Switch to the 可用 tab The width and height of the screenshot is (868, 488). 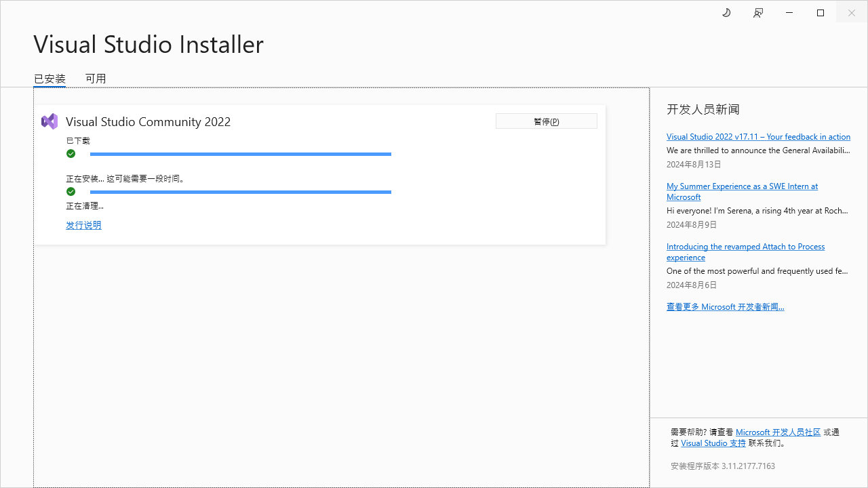(96, 79)
